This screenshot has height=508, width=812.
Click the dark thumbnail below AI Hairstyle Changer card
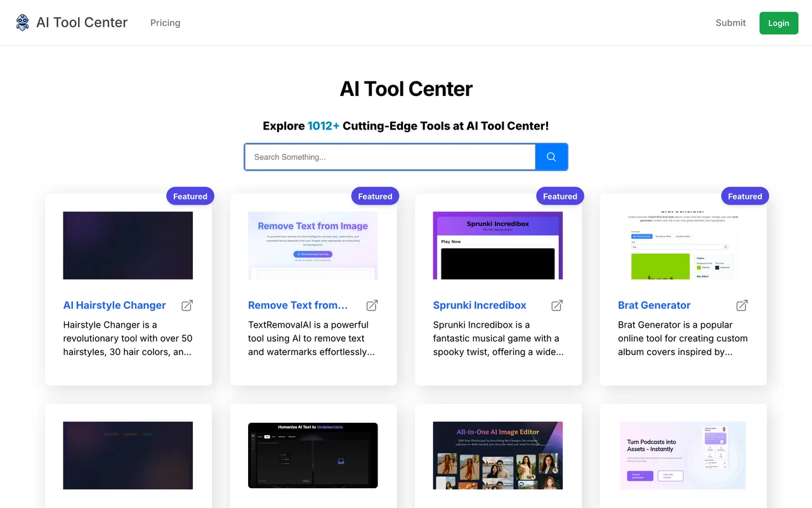pyautogui.click(x=128, y=455)
